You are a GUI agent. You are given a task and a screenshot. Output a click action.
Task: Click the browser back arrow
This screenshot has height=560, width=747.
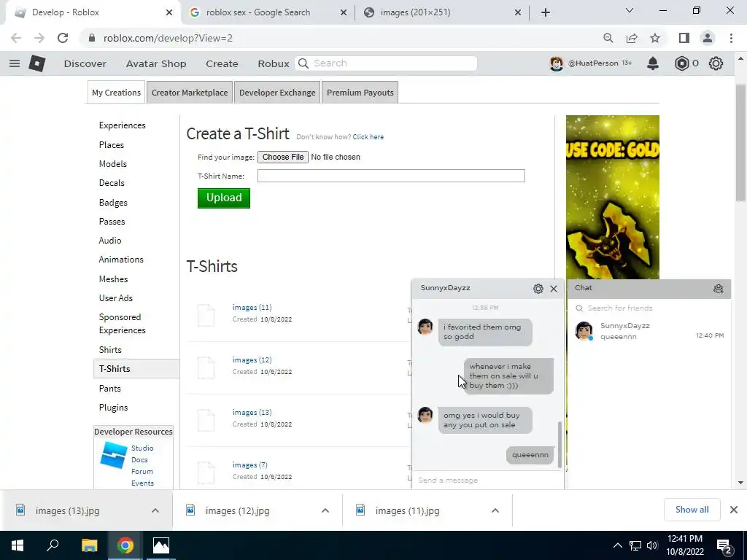tap(16, 38)
